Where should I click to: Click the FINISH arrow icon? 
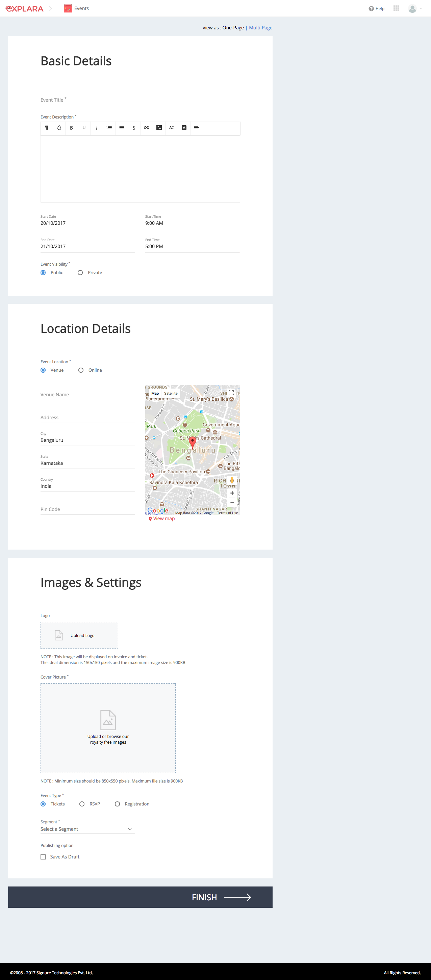click(x=237, y=897)
